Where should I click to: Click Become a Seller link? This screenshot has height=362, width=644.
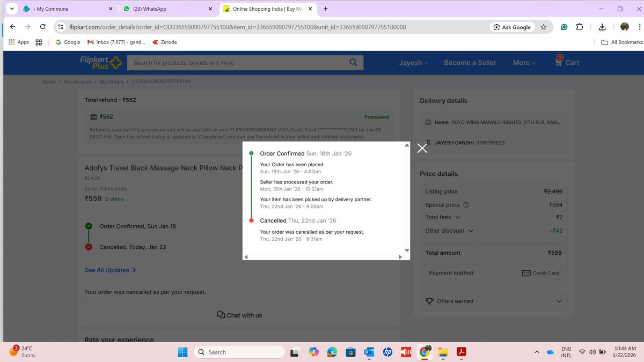[470, 63]
